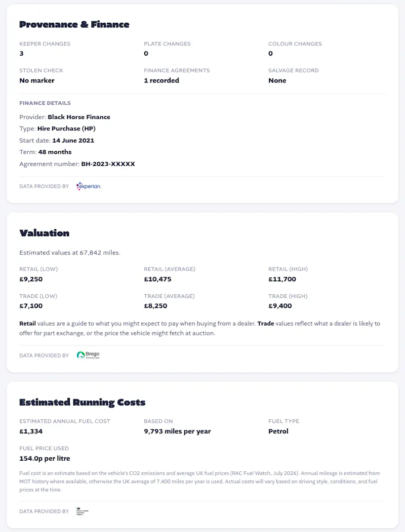Viewport: 405px width, 532px height.
Task: Click the Stolen Check 'No marker' value
Action: 36,80
